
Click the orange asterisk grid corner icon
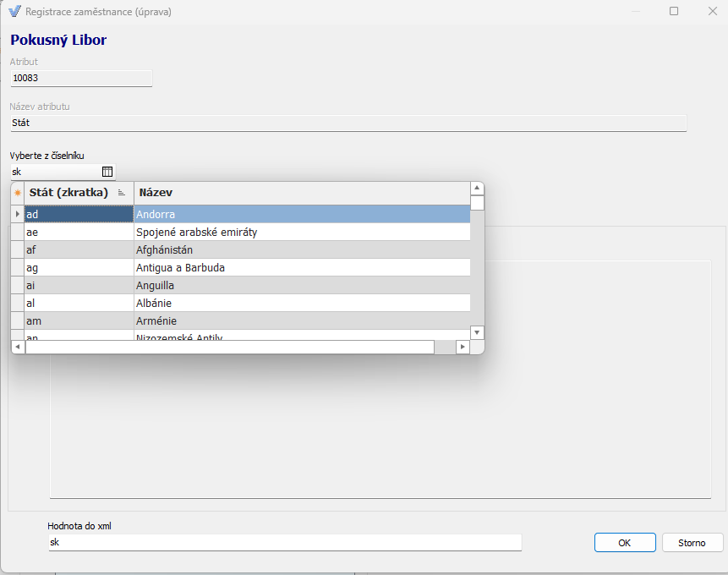17,193
